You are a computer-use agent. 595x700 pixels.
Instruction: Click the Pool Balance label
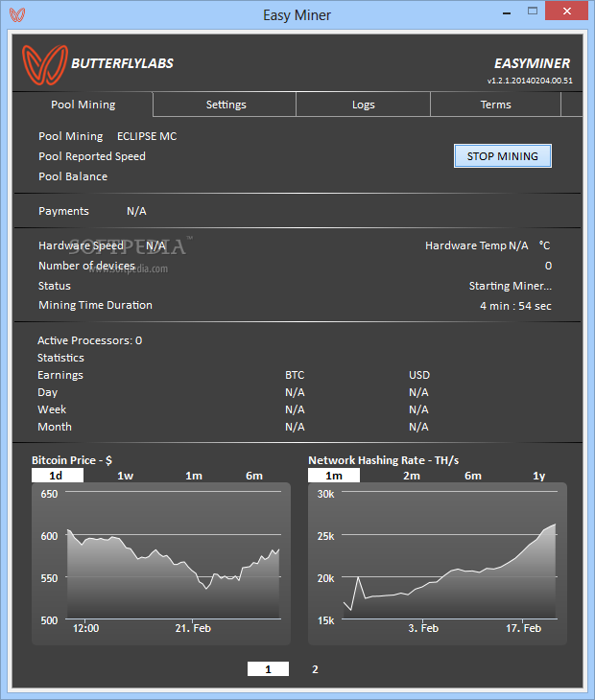click(73, 176)
